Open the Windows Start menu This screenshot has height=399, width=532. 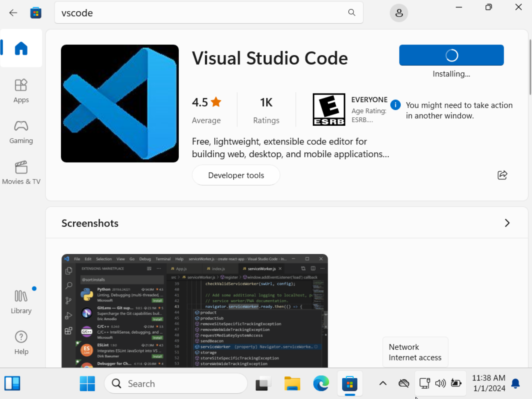pos(87,383)
